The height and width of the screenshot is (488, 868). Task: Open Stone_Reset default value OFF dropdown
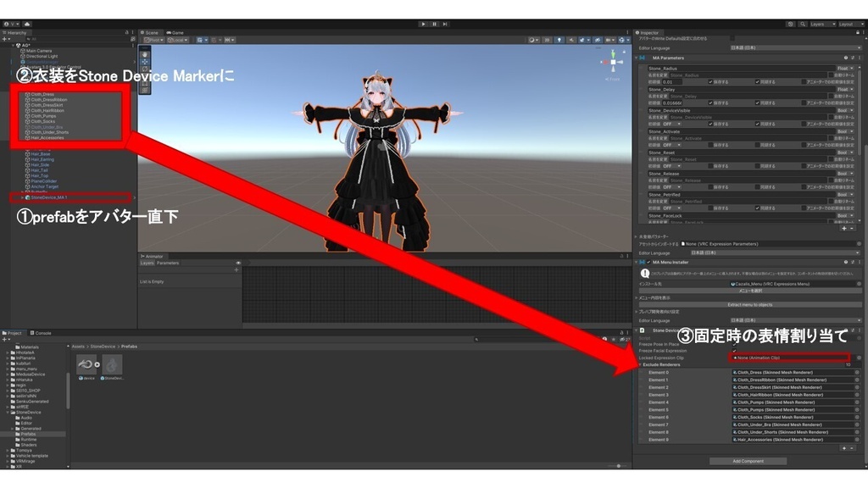(x=672, y=166)
